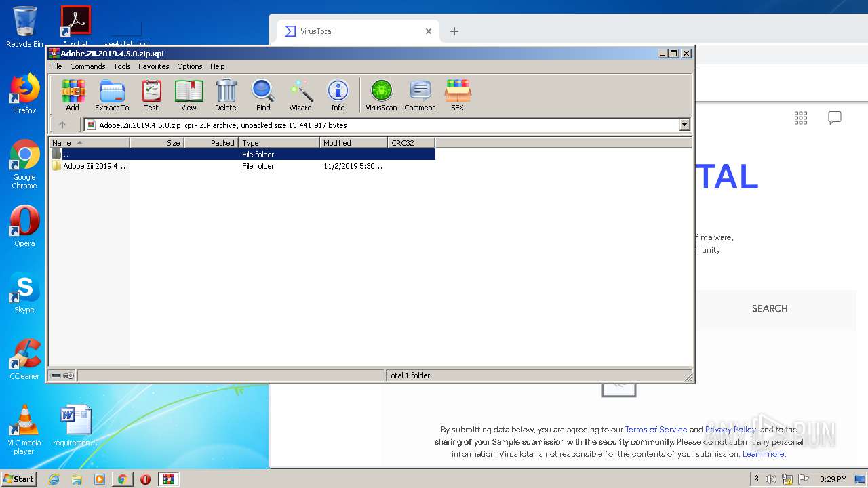Close the VirusTotal browser tab

[429, 31]
